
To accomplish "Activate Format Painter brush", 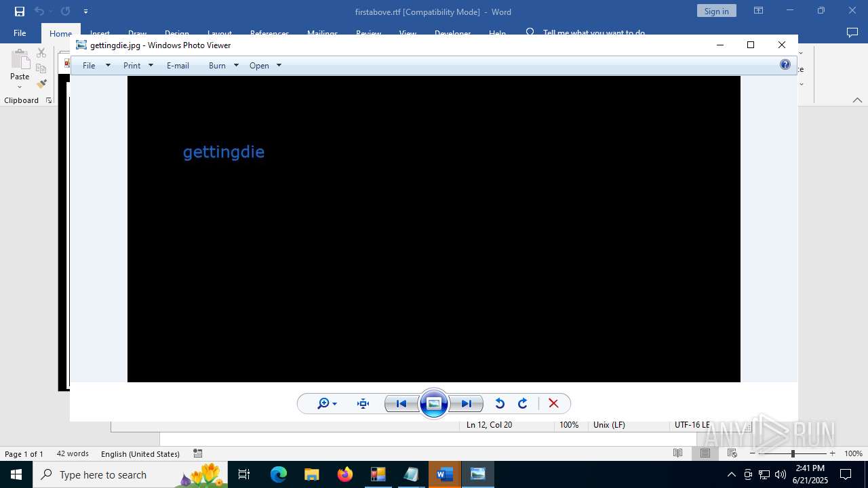I will [x=41, y=84].
